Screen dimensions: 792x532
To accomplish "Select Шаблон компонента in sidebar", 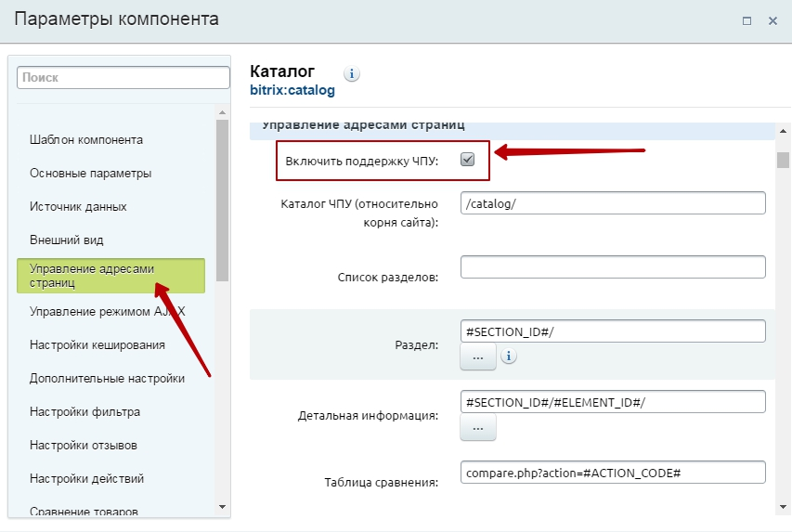I will click(86, 140).
